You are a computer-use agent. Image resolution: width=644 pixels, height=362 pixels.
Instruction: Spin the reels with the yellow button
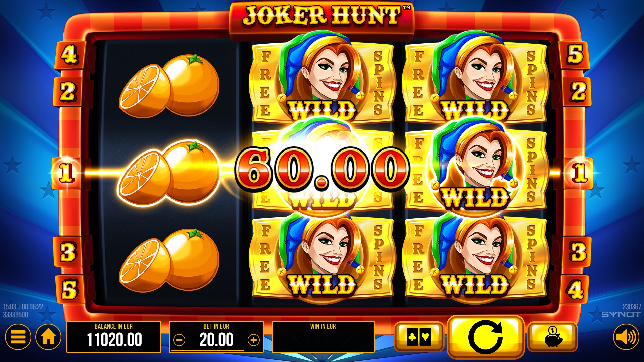pos(485,337)
